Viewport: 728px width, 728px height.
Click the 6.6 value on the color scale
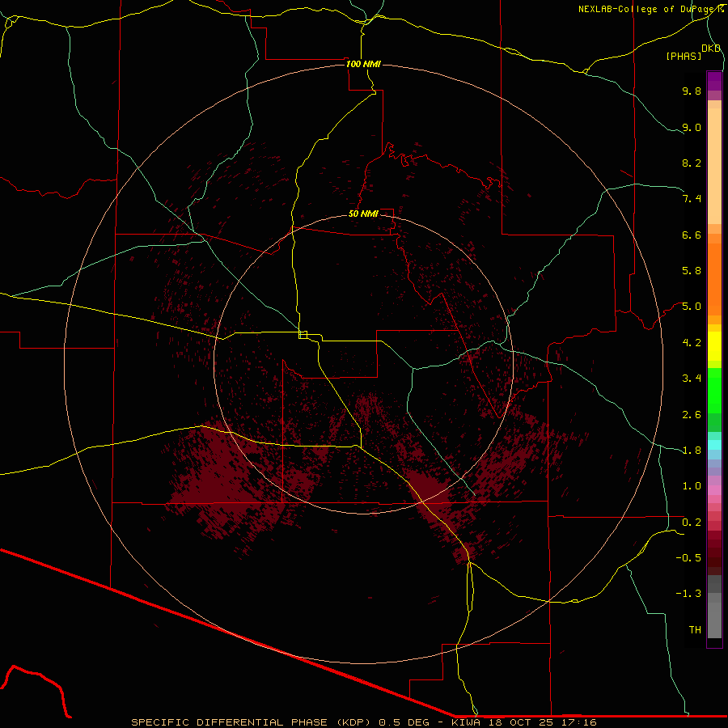click(692, 235)
